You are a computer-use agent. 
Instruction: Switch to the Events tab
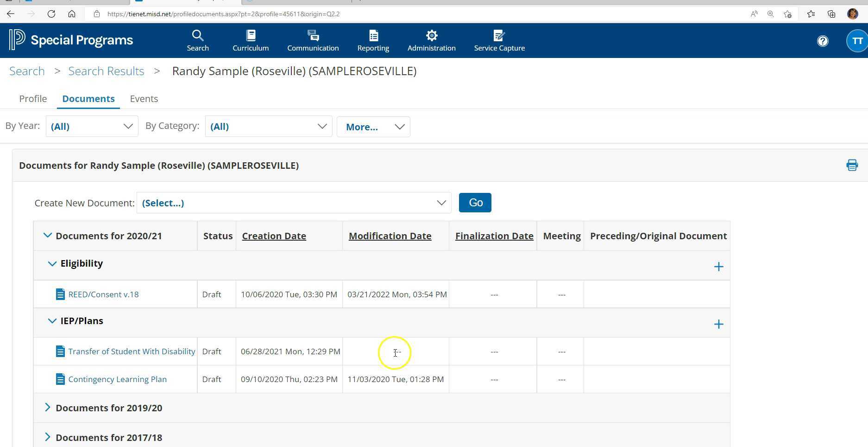tap(144, 98)
